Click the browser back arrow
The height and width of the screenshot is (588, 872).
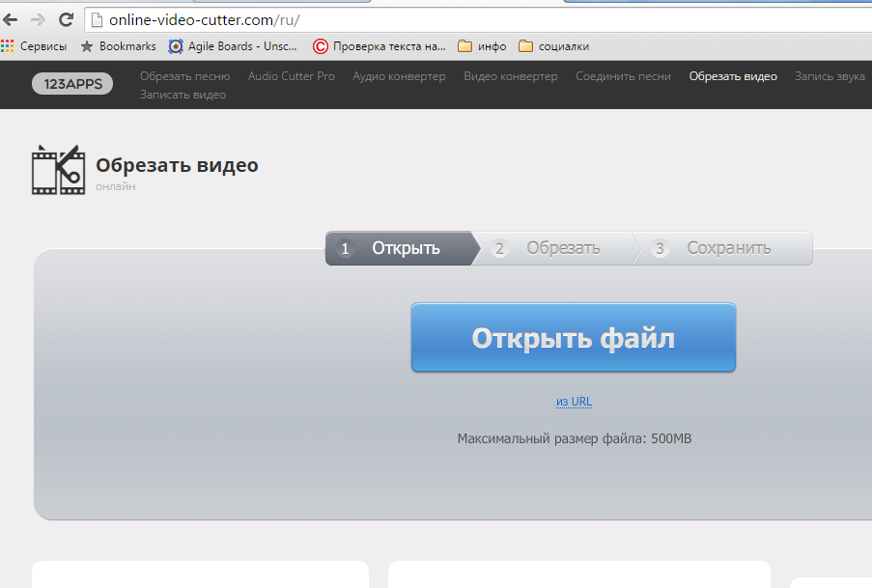point(10,20)
